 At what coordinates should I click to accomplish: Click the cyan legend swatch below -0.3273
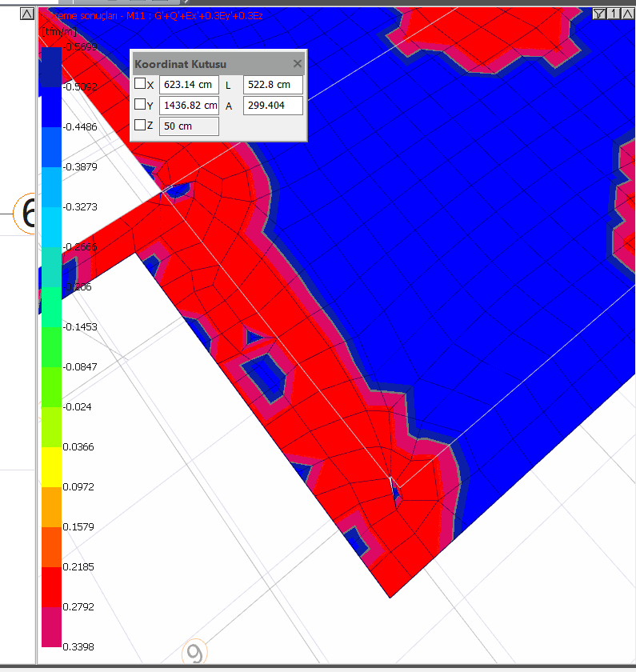[x=51, y=227]
